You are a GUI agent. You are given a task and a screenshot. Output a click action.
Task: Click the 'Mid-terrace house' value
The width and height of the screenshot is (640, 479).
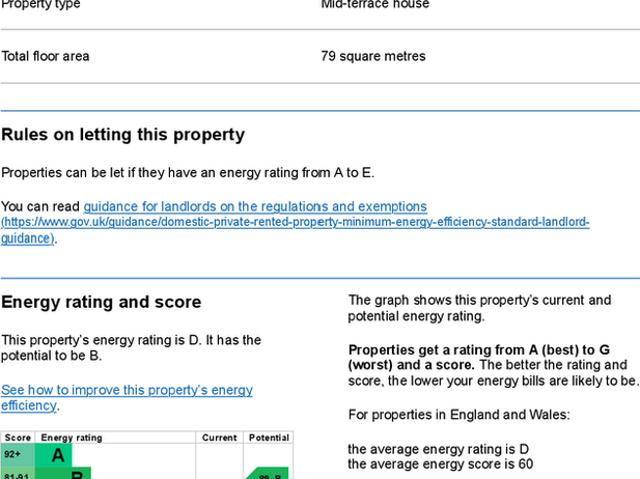[x=375, y=5]
